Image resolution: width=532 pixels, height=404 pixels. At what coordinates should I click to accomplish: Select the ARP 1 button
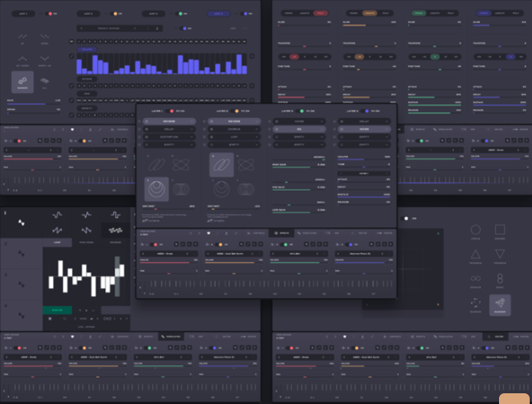tap(24, 14)
